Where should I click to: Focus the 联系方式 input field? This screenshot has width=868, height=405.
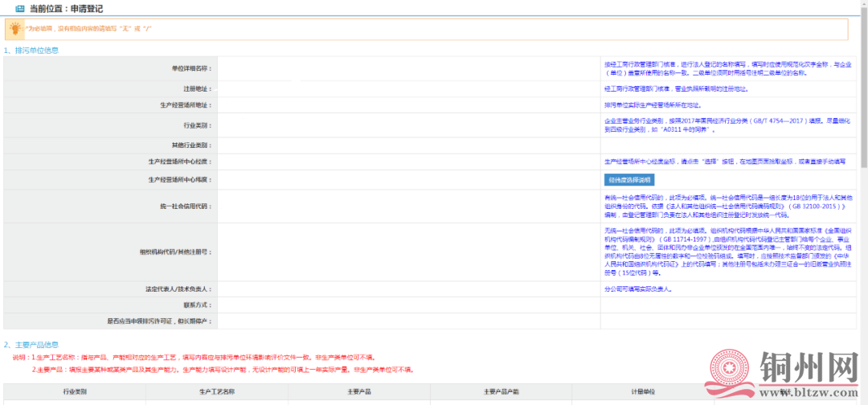[408, 305]
